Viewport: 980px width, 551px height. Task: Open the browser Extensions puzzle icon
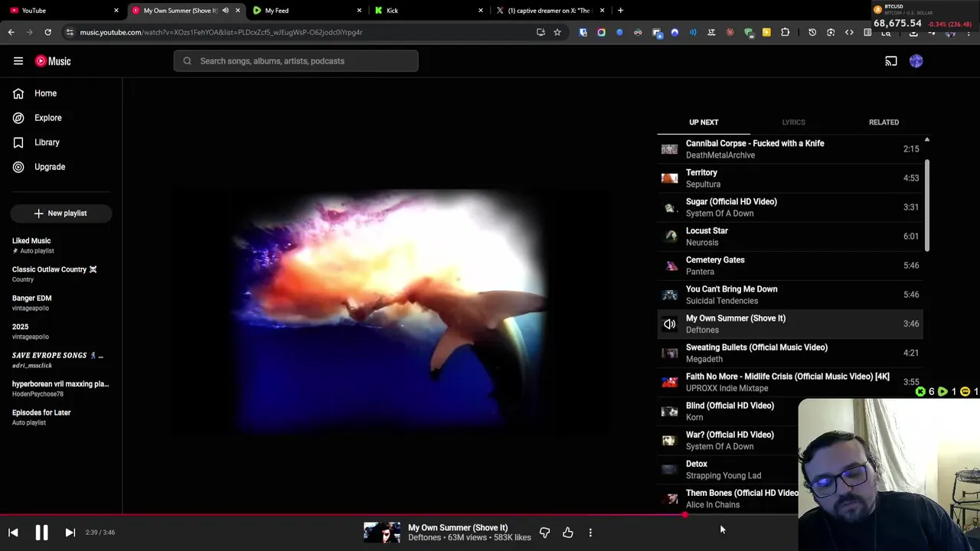(x=785, y=32)
